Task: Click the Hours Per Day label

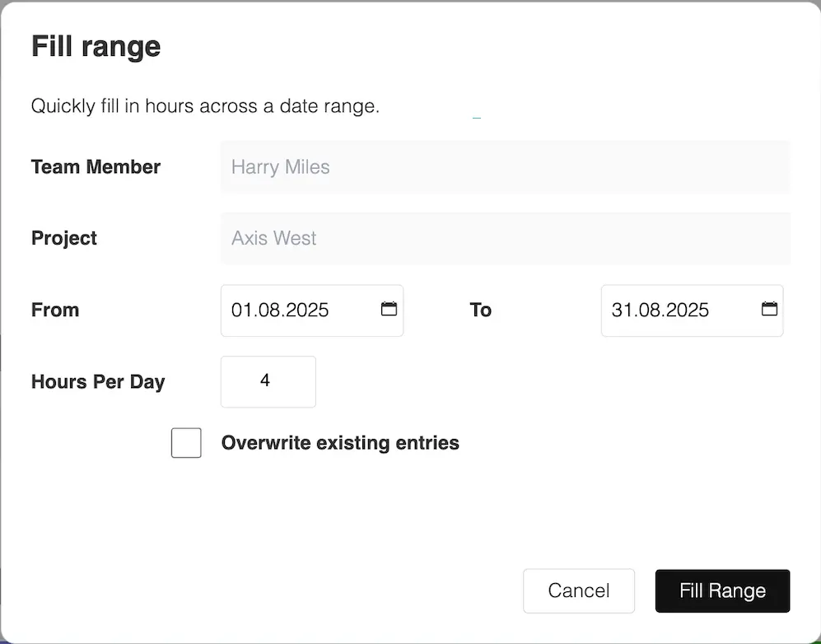Action: (97, 381)
